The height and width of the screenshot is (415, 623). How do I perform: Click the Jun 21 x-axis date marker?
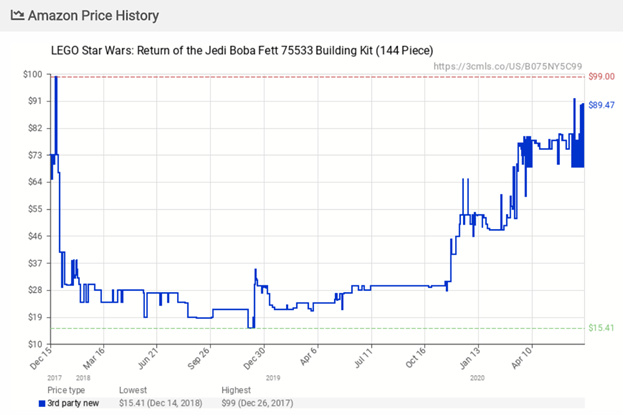pyautogui.click(x=148, y=352)
